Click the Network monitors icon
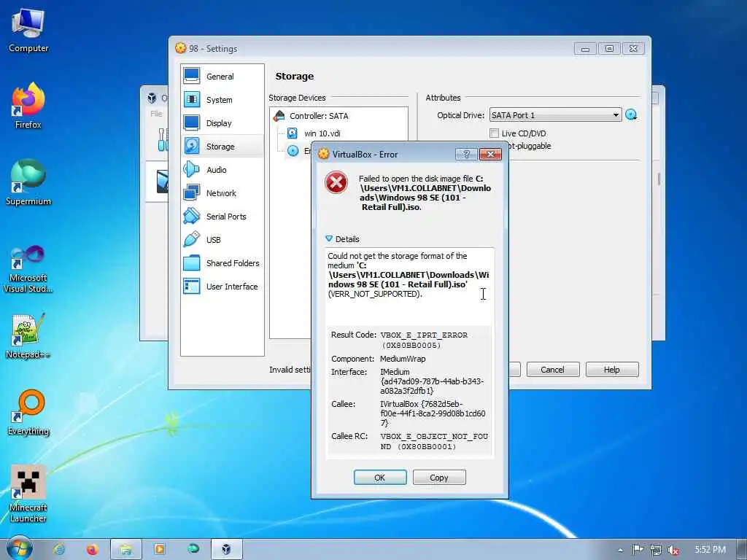The height and width of the screenshot is (560, 747). [192, 192]
